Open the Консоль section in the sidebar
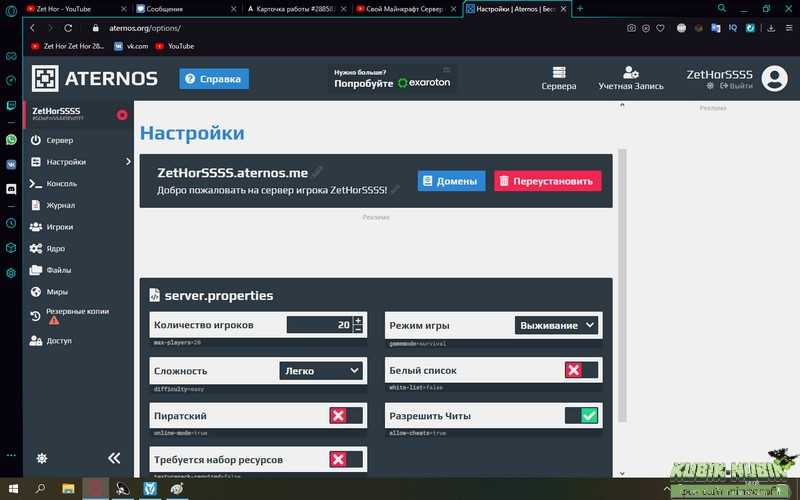Viewport: 800px width, 500px height. pyautogui.click(x=53, y=183)
